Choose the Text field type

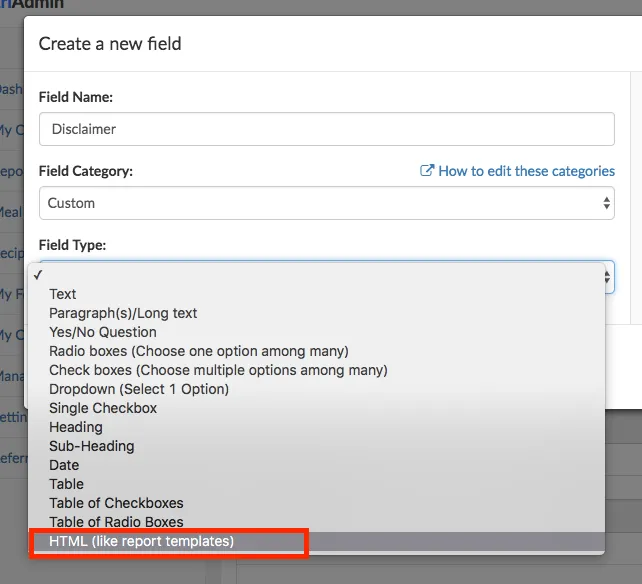(x=63, y=294)
